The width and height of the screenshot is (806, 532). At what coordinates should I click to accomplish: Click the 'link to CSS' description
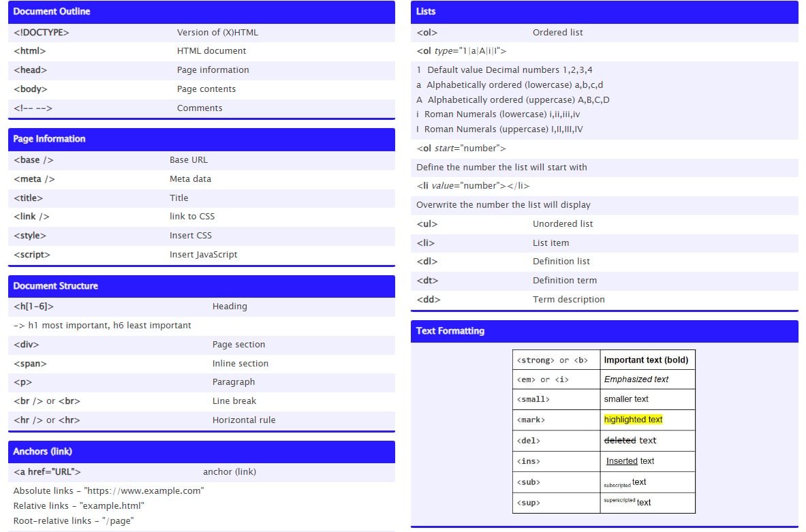click(192, 217)
